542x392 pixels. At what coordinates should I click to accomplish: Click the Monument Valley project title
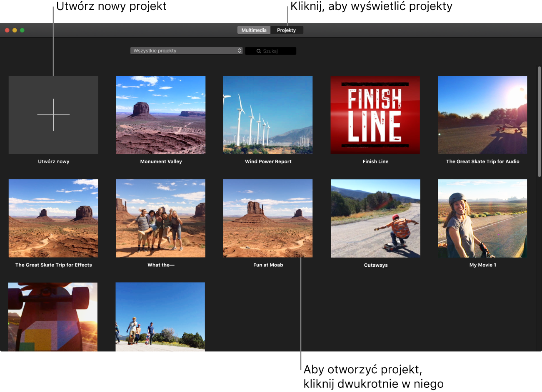[161, 161]
